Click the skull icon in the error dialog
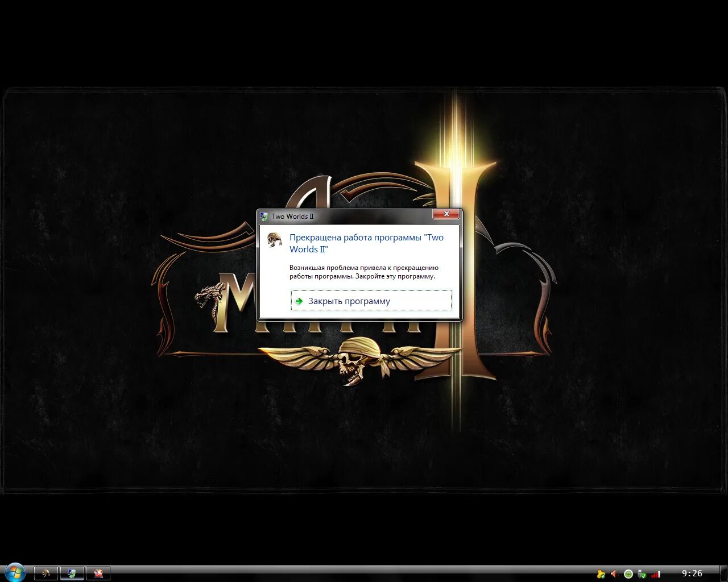 tap(275, 240)
